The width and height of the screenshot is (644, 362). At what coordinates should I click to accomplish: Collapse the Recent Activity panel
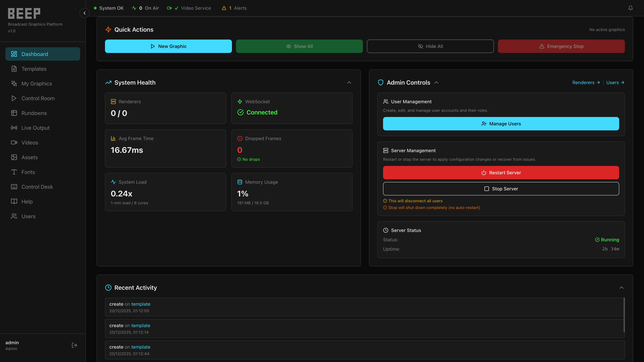point(621,288)
